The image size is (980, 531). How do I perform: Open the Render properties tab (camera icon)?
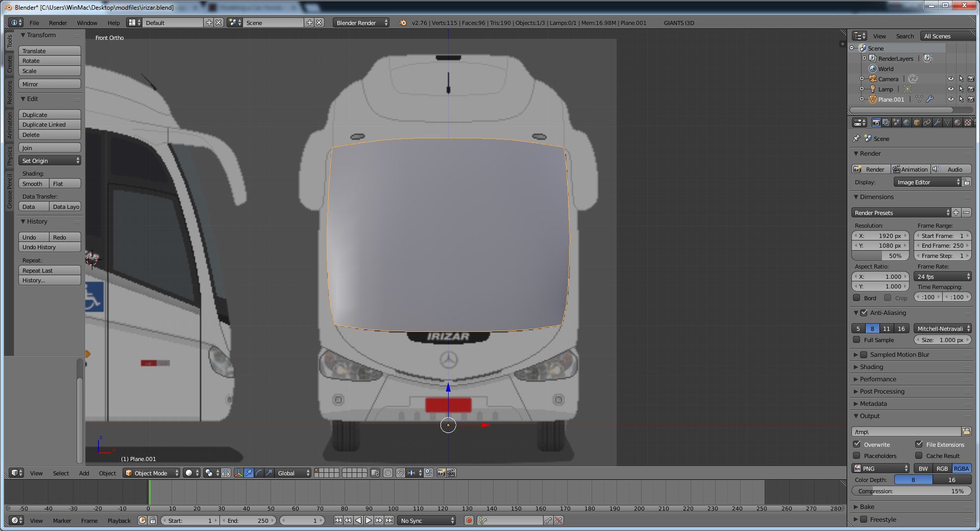[x=876, y=123]
